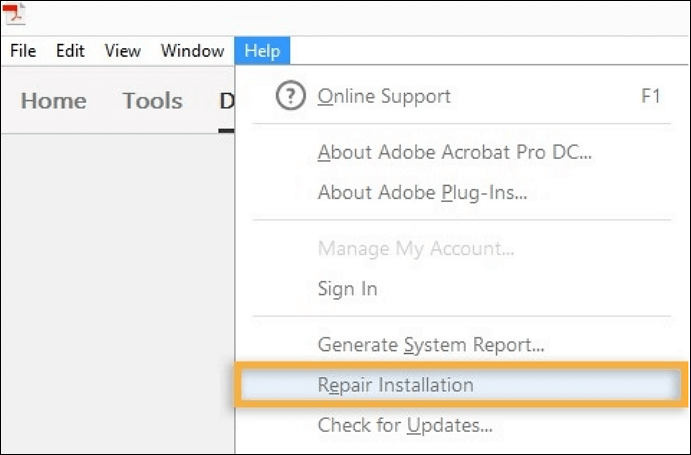Close the highlighted Help menu

click(x=262, y=51)
